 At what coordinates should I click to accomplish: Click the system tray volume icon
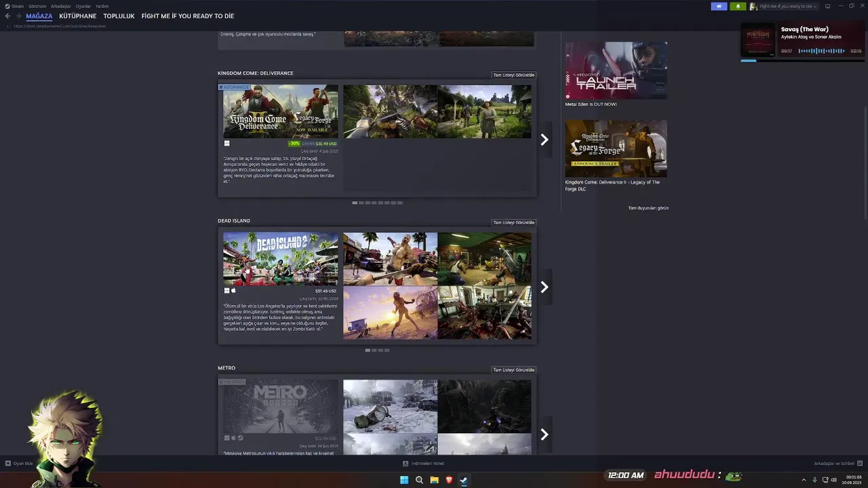pyautogui.click(x=833, y=480)
